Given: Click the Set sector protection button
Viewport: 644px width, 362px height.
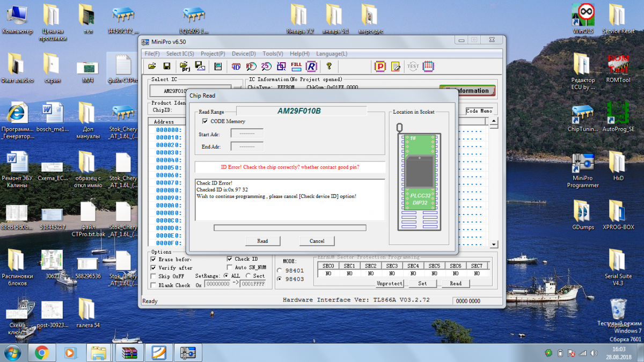Looking at the screenshot, I should click(423, 283).
